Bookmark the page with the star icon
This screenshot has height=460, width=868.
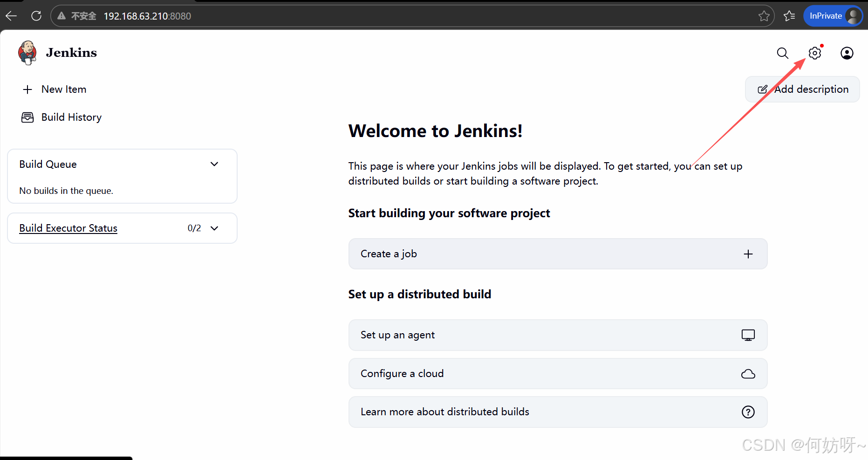tap(764, 16)
